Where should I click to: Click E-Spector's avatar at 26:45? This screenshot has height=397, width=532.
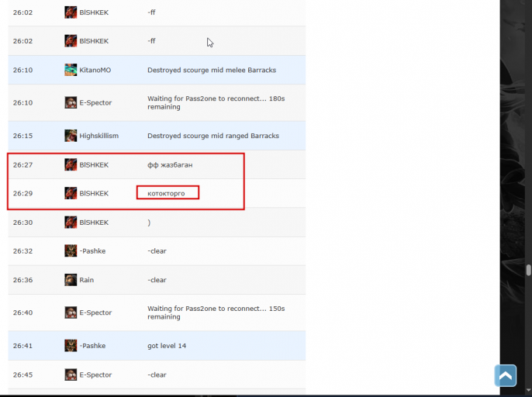71,375
